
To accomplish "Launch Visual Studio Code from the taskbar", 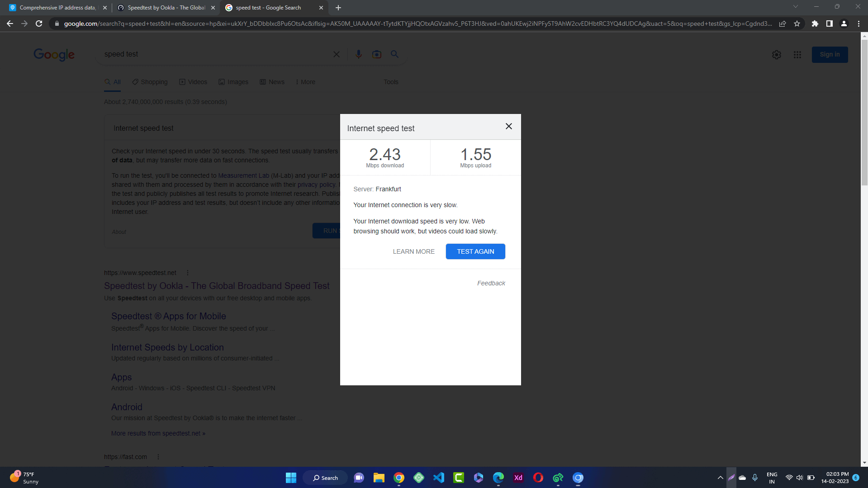I will 438,478.
